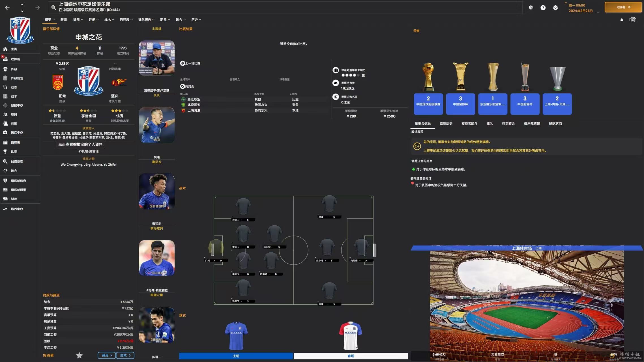Select the 客场 away kit bar
This screenshot has height=362, width=644.
pos(351,356)
